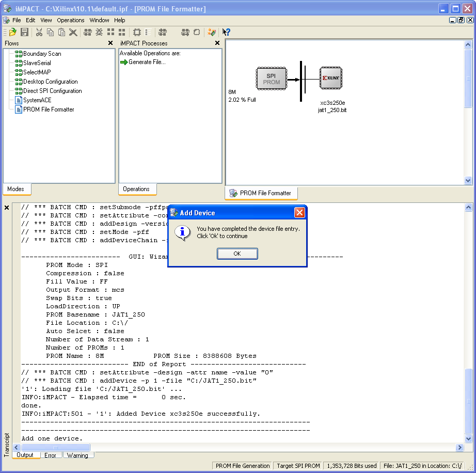Viewport: 476px width, 473px height.
Task: Switch to the Error transcript tab
Action: click(x=51, y=455)
